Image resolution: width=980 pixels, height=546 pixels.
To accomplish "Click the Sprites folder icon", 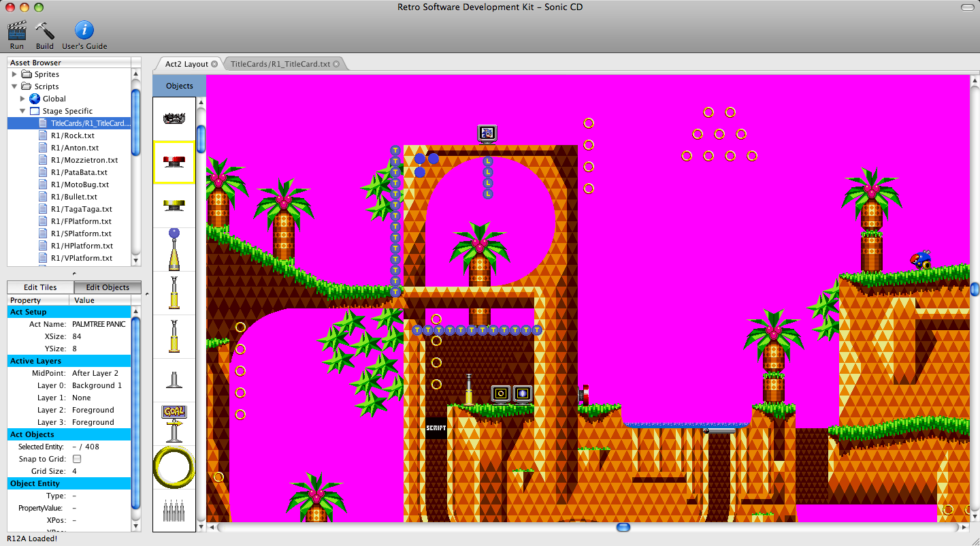I will pos(27,74).
